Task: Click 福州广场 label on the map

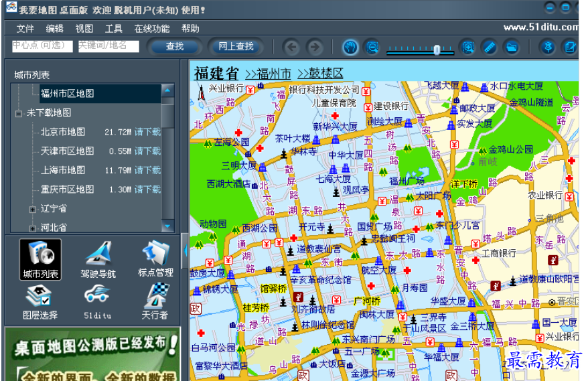Action: tap(407, 181)
